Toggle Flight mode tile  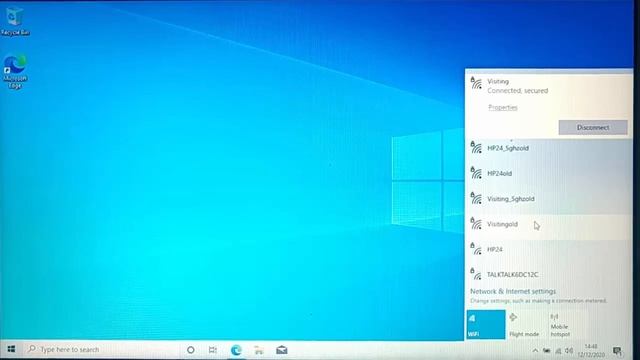(525, 324)
